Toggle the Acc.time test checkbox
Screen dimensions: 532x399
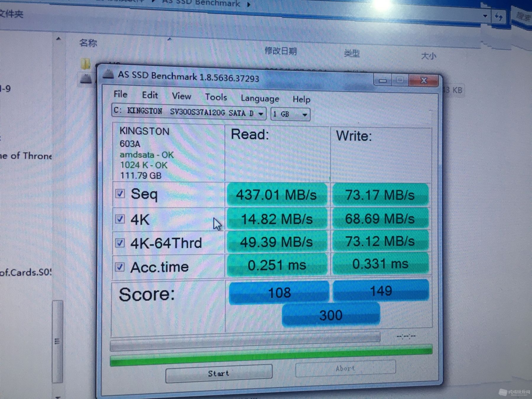coord(120,267)
